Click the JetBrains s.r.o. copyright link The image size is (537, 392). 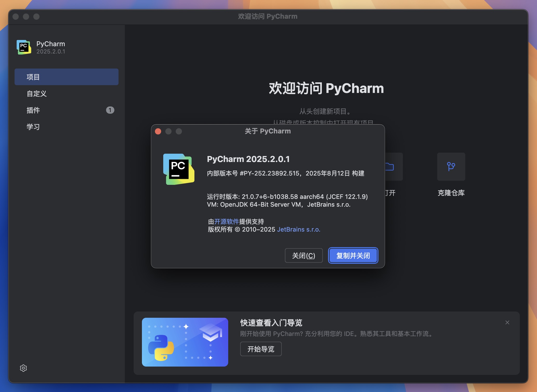pos(298,229)
